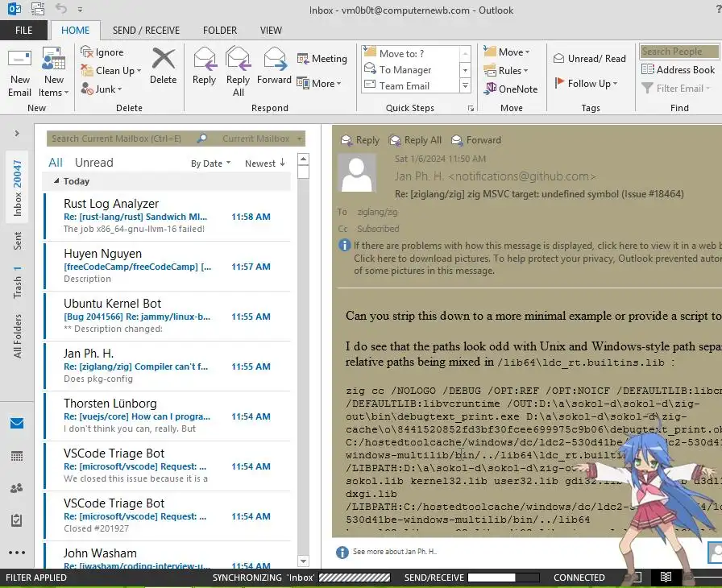Send message to OneNote
Image resolution: width=722 pixels, height=588 pixels.
tap(510, 89)
